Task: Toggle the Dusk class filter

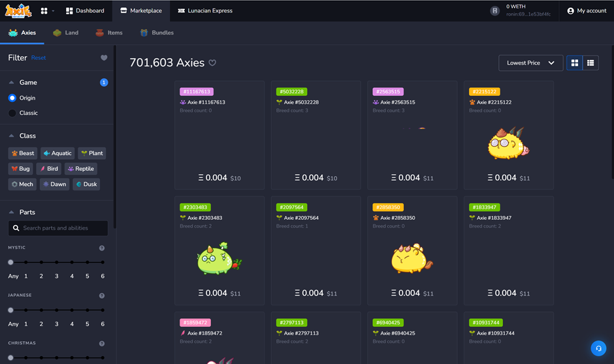Action: tap(86, 184)
